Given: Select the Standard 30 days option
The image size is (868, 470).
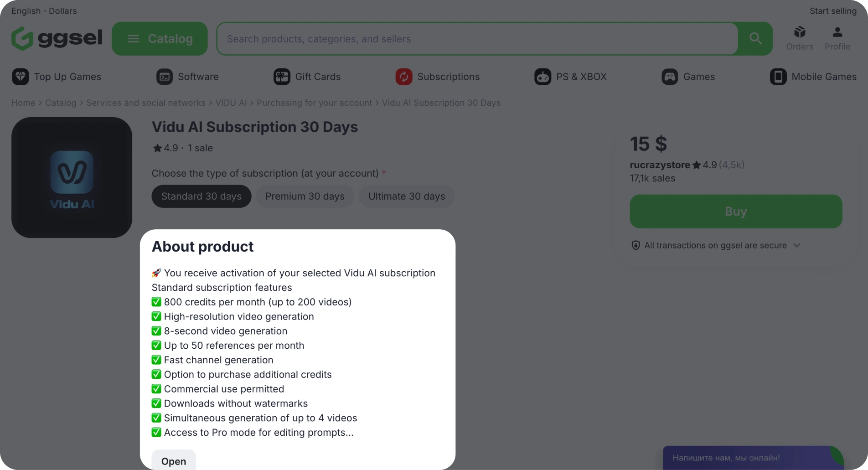Looking at the screenshot, I should (x=201, y=196).
